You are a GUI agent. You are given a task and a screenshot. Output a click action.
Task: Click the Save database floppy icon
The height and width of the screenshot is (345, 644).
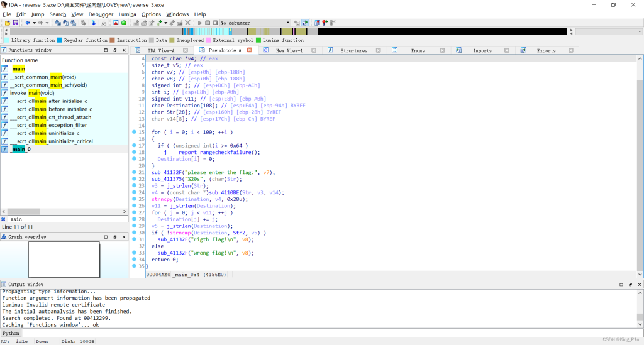pyautogui.click(x=15, y=23)
